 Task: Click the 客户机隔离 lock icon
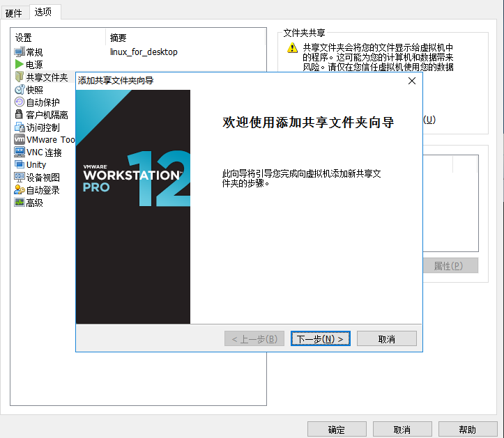click(x=19, y=114)
